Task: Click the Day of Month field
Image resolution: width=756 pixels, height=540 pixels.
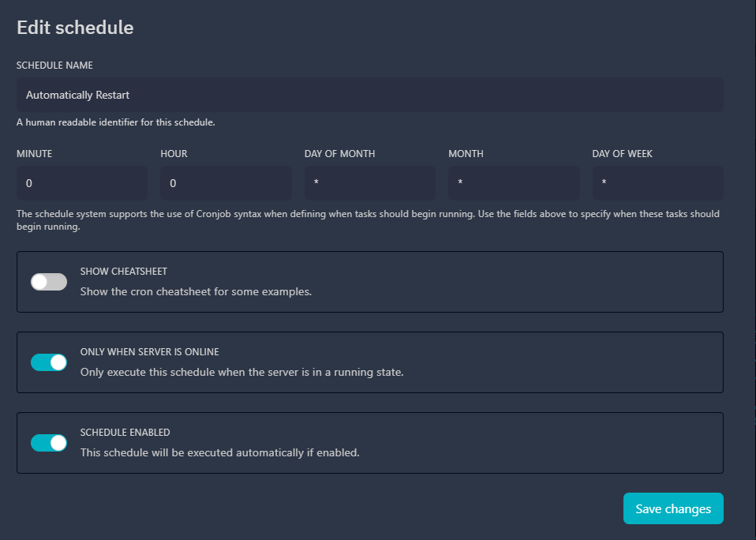Action: (x=369, y=183)
